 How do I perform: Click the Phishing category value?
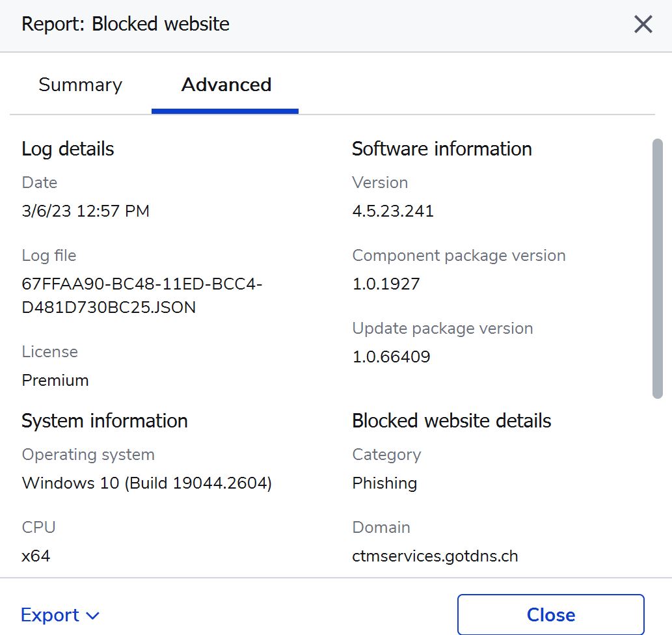pyautogui.click(x=384, y=483)
